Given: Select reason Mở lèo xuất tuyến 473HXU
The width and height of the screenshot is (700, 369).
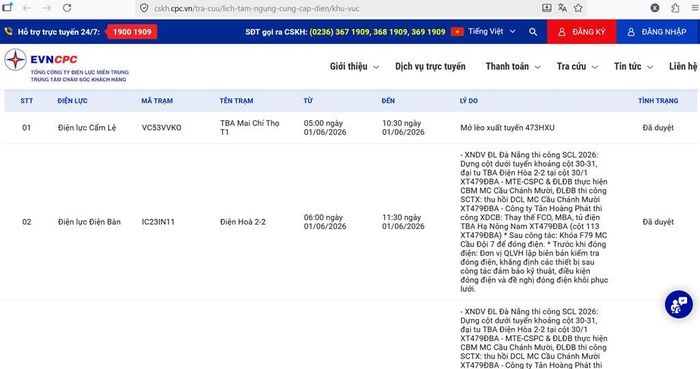Looking at the screenshot, I should click(507, 128).
